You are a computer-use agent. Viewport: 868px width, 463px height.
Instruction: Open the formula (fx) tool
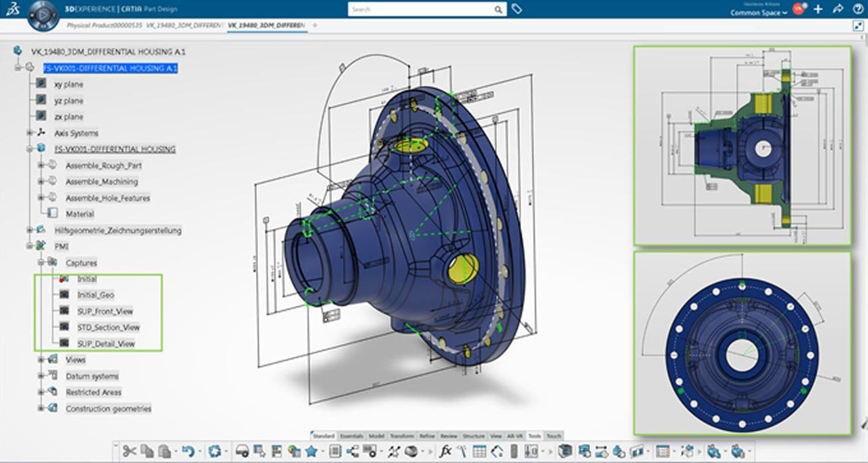point(446,451)
